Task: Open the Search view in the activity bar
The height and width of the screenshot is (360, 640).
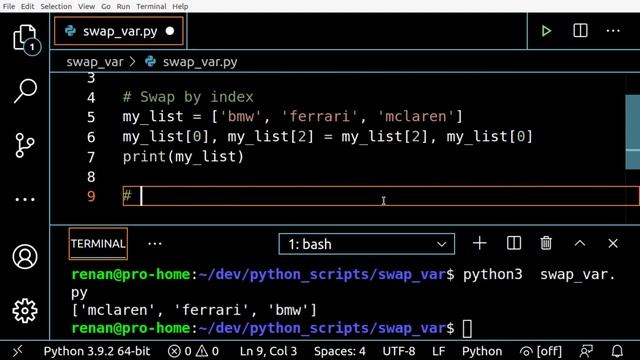Action: click(x=25, y=91)
